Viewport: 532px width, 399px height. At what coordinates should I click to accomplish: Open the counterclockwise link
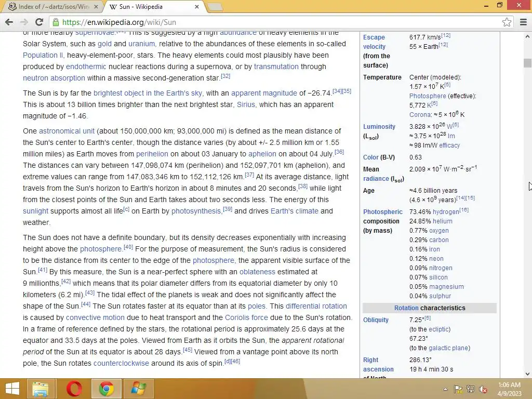(121, 363)
